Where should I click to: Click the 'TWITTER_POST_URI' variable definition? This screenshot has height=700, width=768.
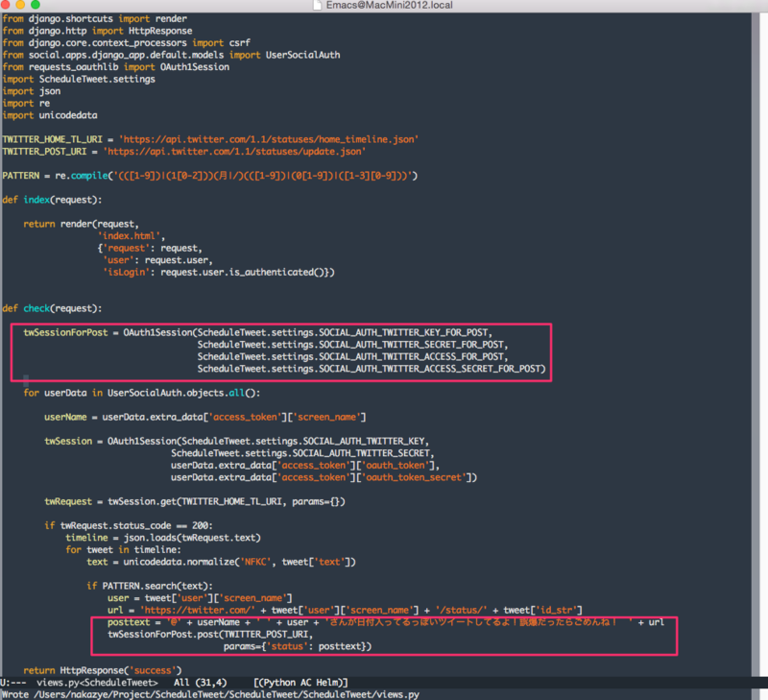click(x=44, y=152)
